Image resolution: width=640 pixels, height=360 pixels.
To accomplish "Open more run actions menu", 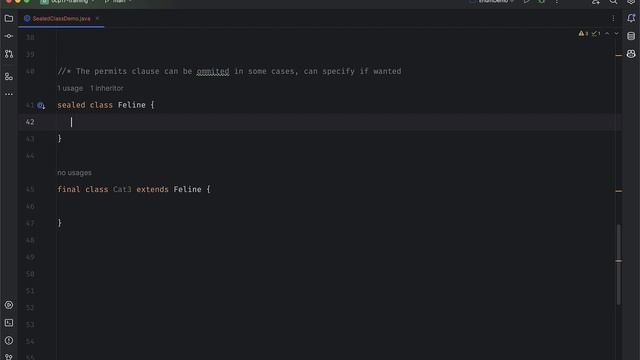I will [557, 2].
